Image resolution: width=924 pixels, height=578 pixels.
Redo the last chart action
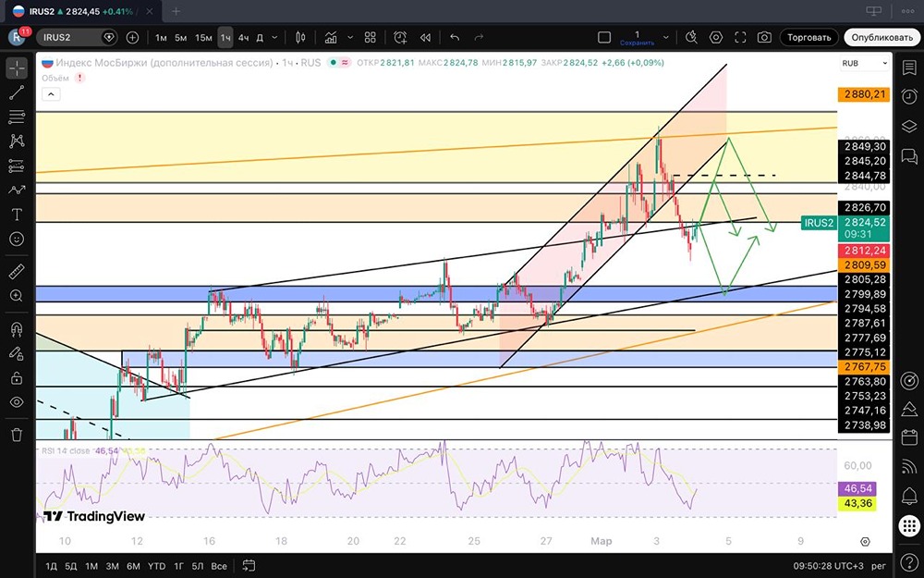[x=479, y=38]
